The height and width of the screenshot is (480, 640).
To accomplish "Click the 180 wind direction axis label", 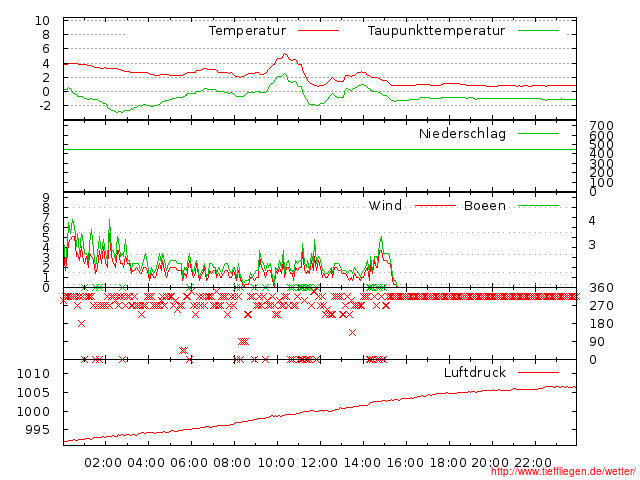I will (x=601, y=324).
